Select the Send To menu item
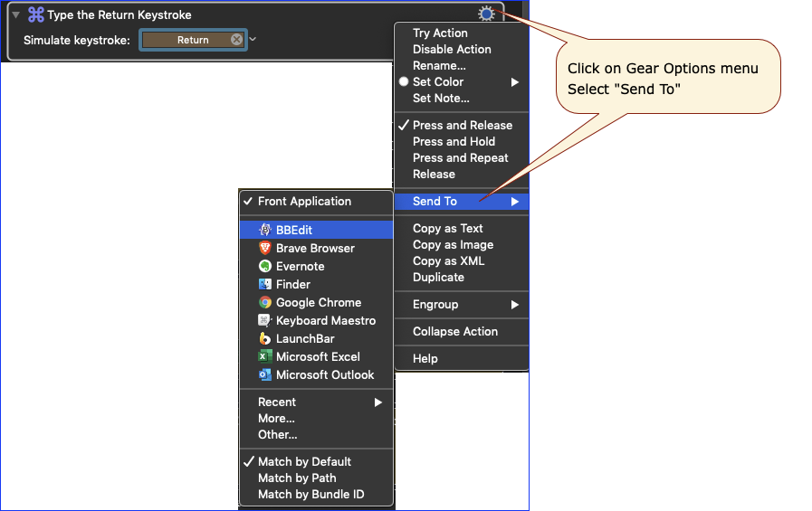Viewport: 812px width, 511px height. pyautogui.click(x=462, y=201)
